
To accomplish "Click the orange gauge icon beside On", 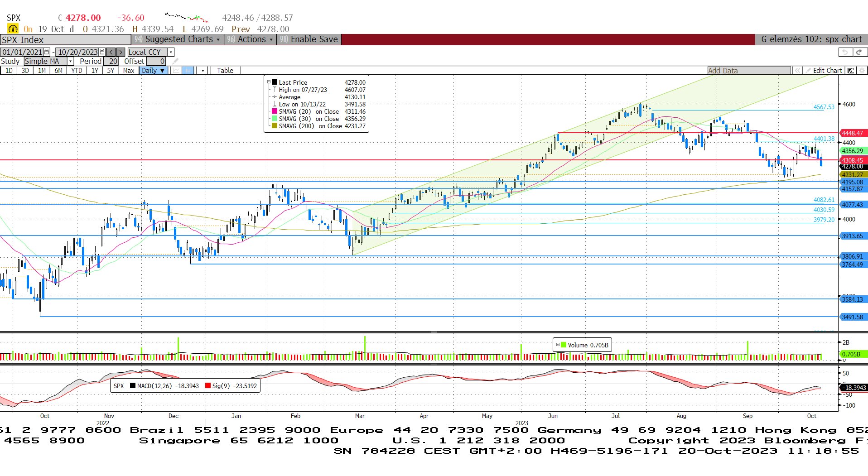I will [13, 29].
